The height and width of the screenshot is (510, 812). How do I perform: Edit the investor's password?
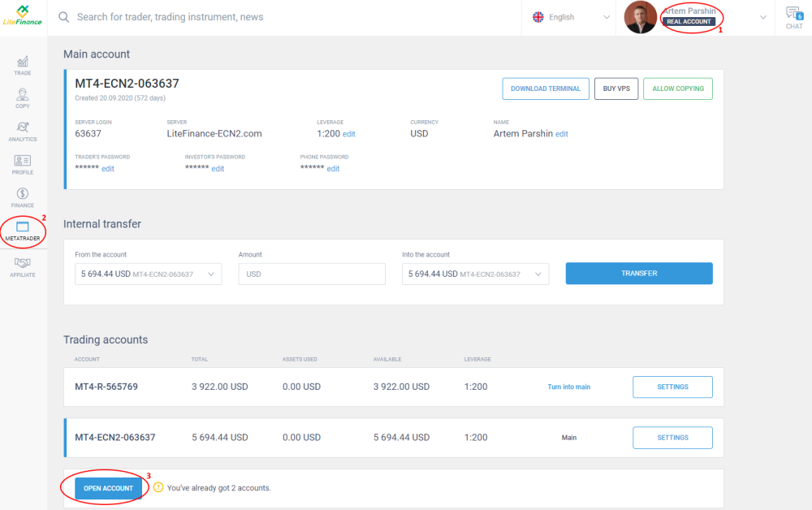pyautogui.click(x=218, y=169)
